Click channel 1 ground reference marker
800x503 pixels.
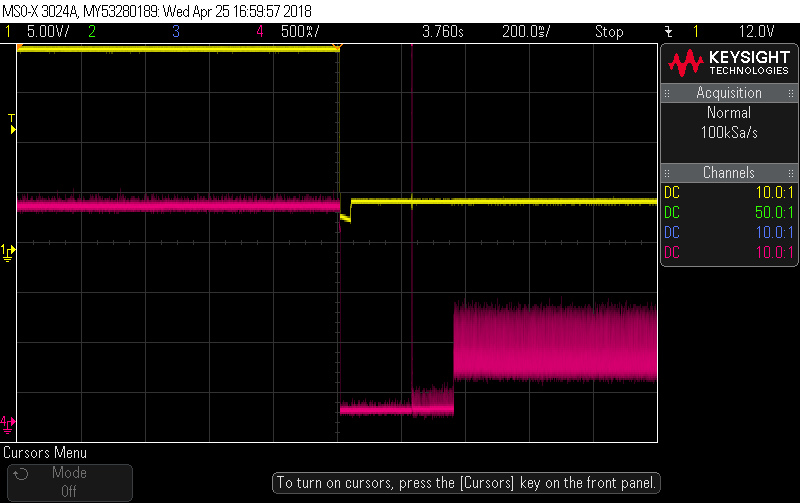coord(8,253)
